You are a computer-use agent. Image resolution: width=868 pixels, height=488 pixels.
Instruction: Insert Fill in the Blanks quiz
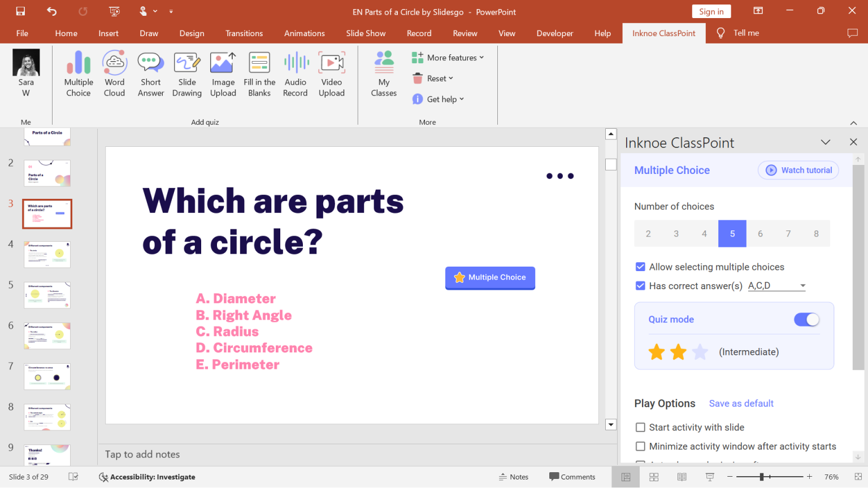point(259,73)
